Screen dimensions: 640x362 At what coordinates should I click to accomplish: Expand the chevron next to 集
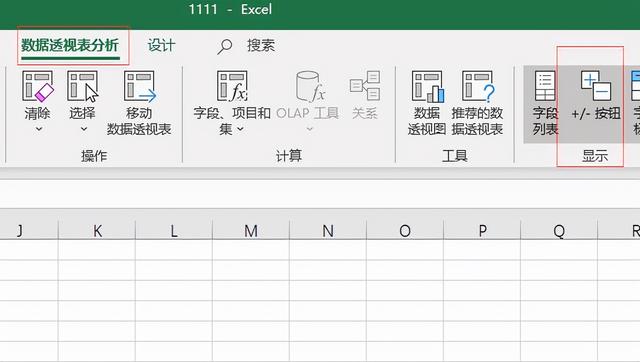240,129
